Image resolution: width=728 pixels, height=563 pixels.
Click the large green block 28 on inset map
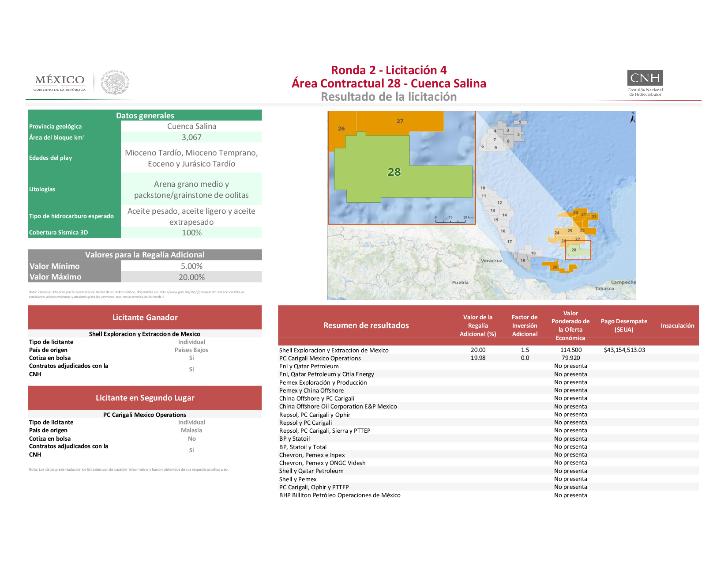(x=394, y=172)
